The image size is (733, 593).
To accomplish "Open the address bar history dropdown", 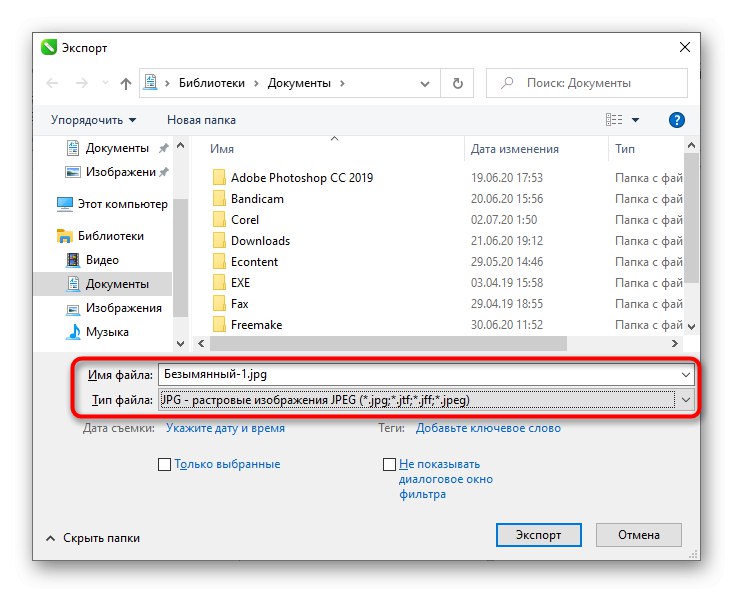I will 425,84.
